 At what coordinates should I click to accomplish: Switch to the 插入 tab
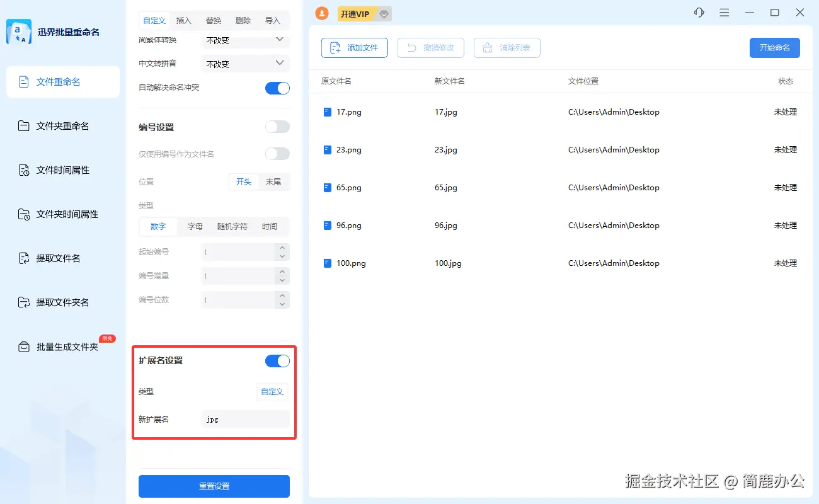coord(184,21)
